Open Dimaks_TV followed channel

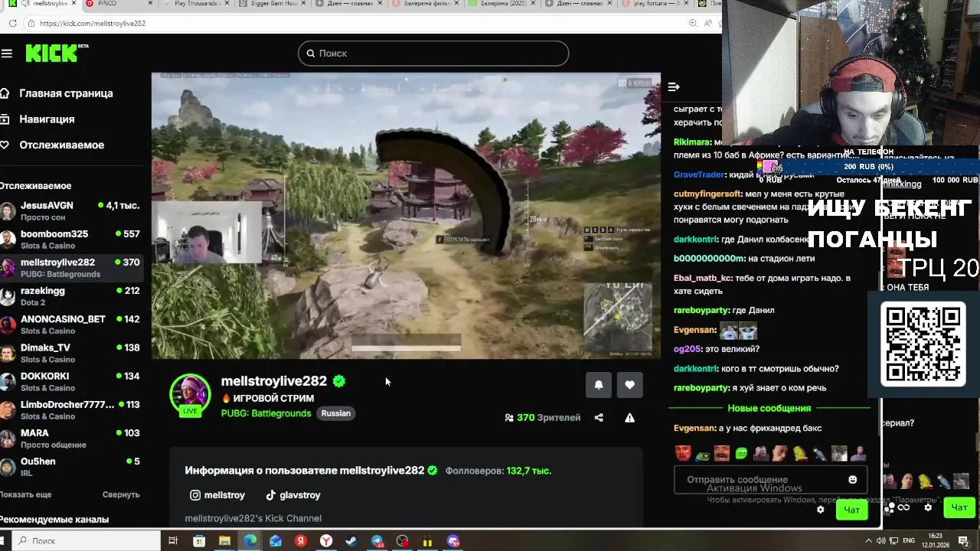pos(70,353)
